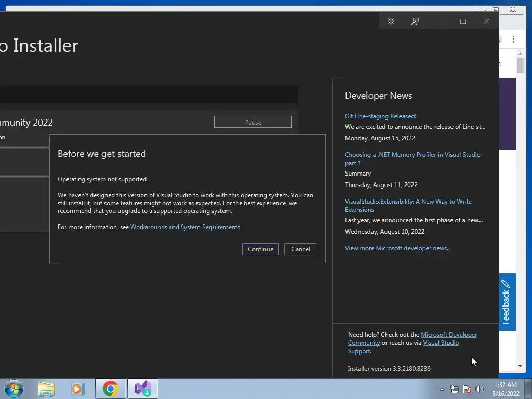This screenshot has height=399, width=532.
Task: Open File Explorer from the taskbar
Action: coord(46,389)
